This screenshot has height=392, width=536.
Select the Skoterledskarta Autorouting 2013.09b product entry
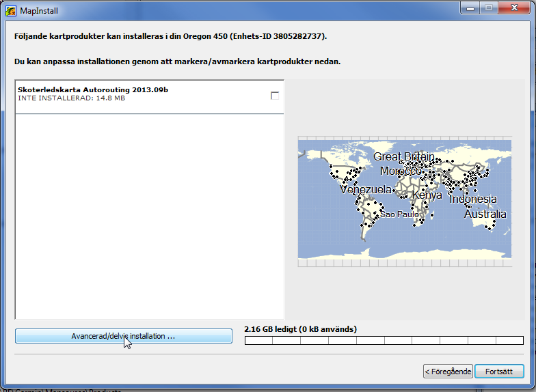93,89
